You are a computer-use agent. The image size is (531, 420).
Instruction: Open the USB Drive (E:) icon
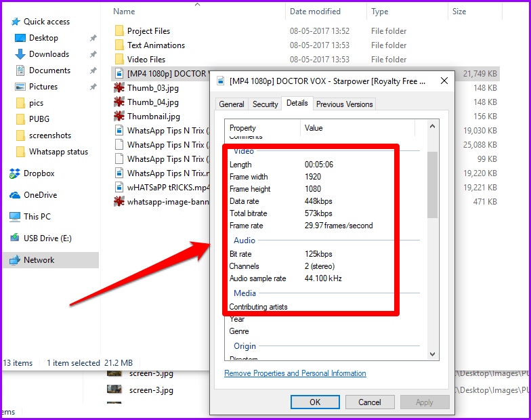pos(15,238)
